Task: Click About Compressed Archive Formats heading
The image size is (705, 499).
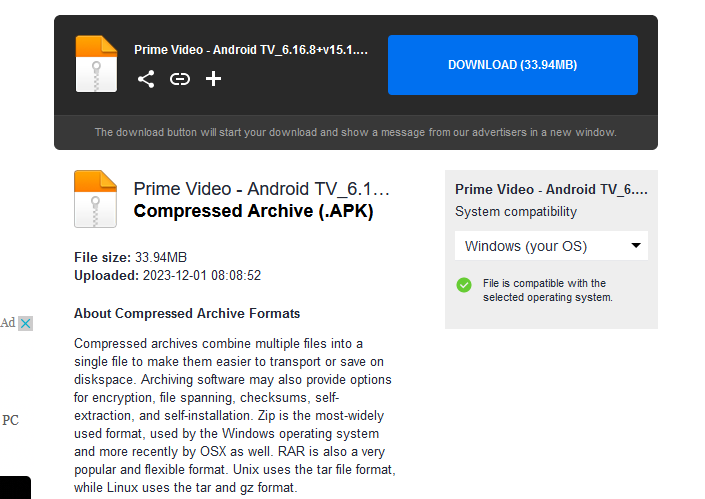Action: click(x=187, y=313)
